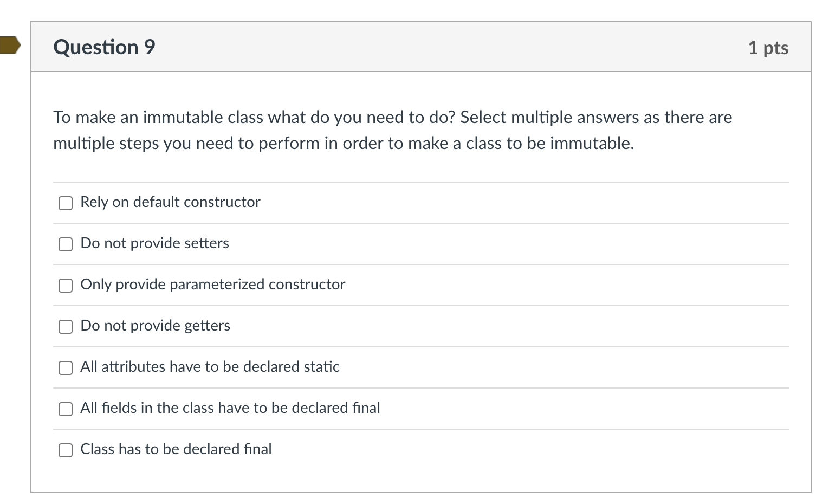This screenshot has width=829, height=504.
Task: Select the "Rely on default constructor" text label
Action: click(x=170, y=202)
